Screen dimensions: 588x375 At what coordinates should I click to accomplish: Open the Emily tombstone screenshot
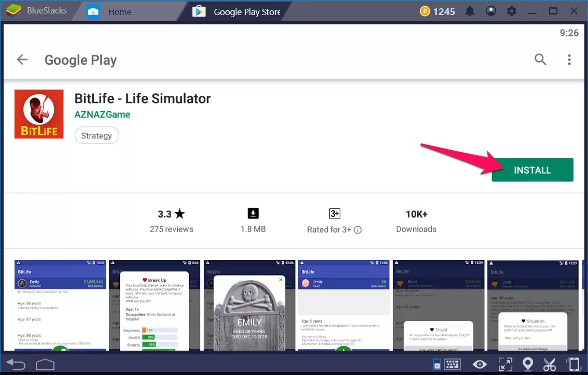[249, 305]
